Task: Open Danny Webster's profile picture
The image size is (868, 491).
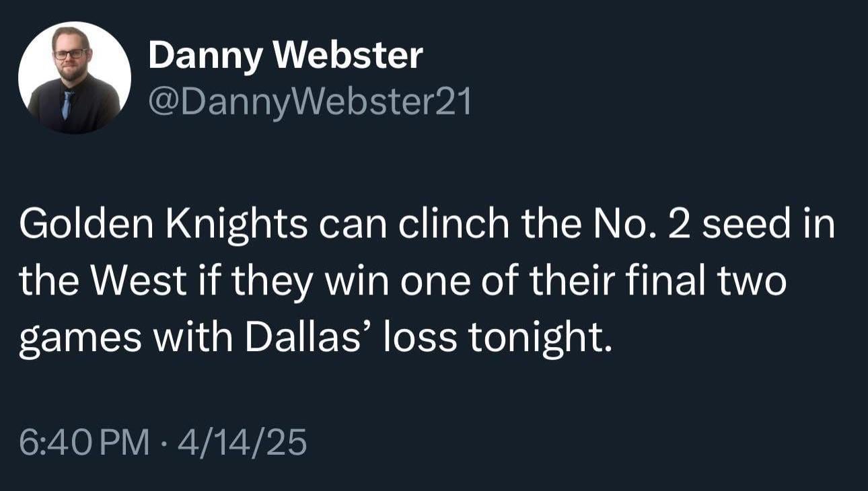Action: click(74, 77)
